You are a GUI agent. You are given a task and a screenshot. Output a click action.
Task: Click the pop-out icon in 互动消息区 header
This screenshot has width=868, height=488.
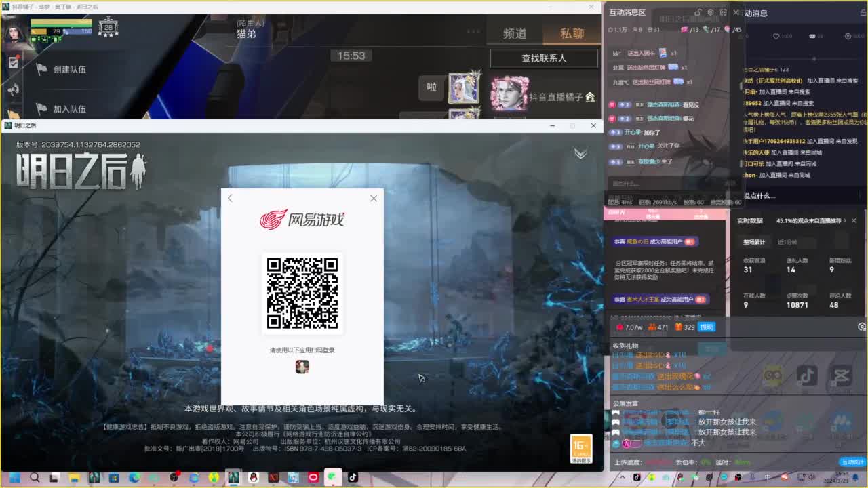[x=724, y=12]
